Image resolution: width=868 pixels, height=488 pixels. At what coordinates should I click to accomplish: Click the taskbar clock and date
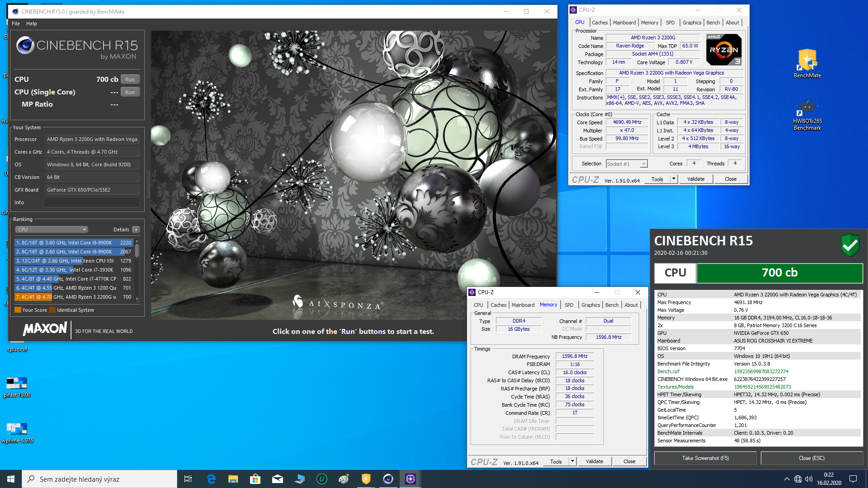pos(829,479)
